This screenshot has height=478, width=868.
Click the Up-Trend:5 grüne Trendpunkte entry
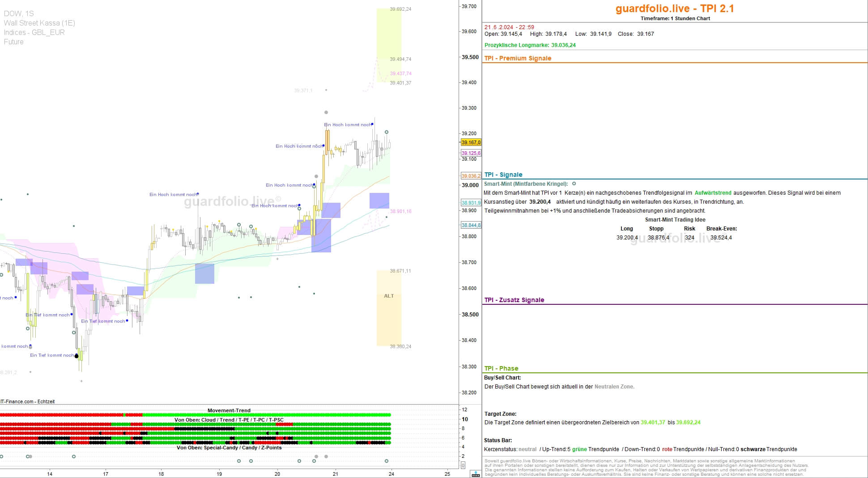coord(581,449)
